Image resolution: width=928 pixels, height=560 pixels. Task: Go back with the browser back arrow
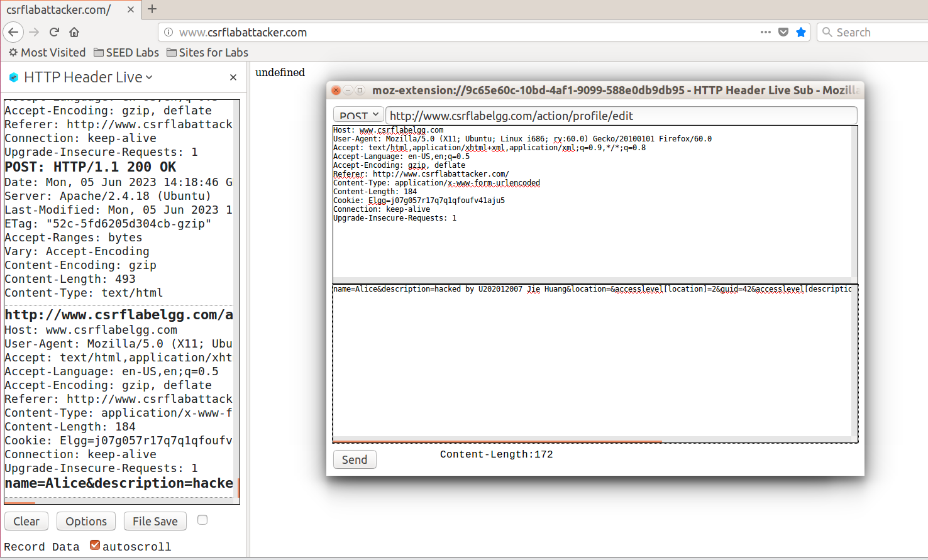13,32
